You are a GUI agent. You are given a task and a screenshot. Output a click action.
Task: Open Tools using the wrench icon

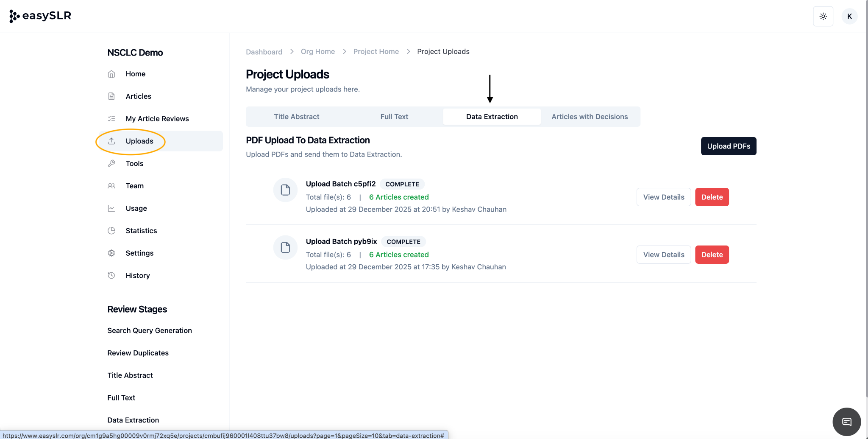(111, 163)
